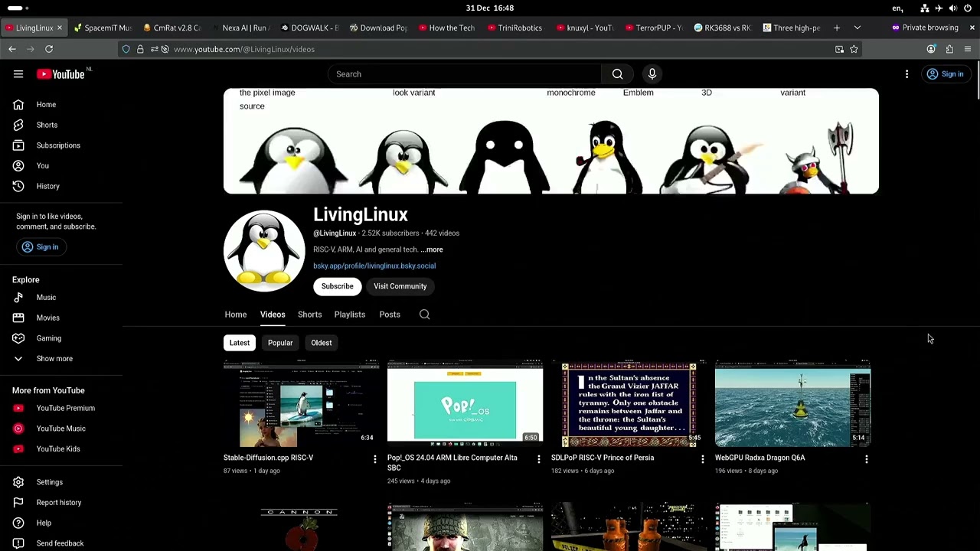Open the WebGPU Radxa Dragon Q6A thumbnail

793,403
